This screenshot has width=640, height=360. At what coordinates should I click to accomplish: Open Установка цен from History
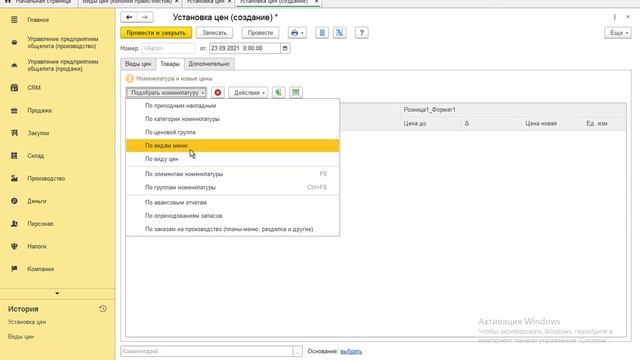click(27, 322)
